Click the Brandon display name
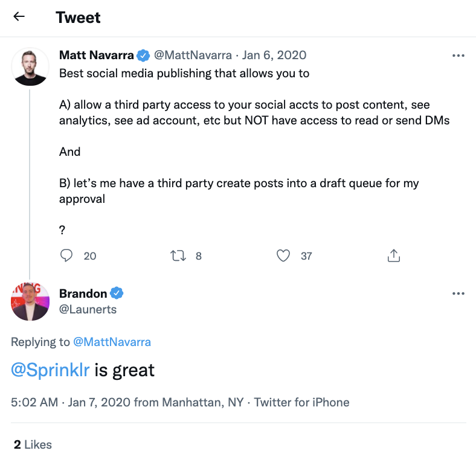Image resolution: width=476 pixels, height=465 pixels. [83, 293]
